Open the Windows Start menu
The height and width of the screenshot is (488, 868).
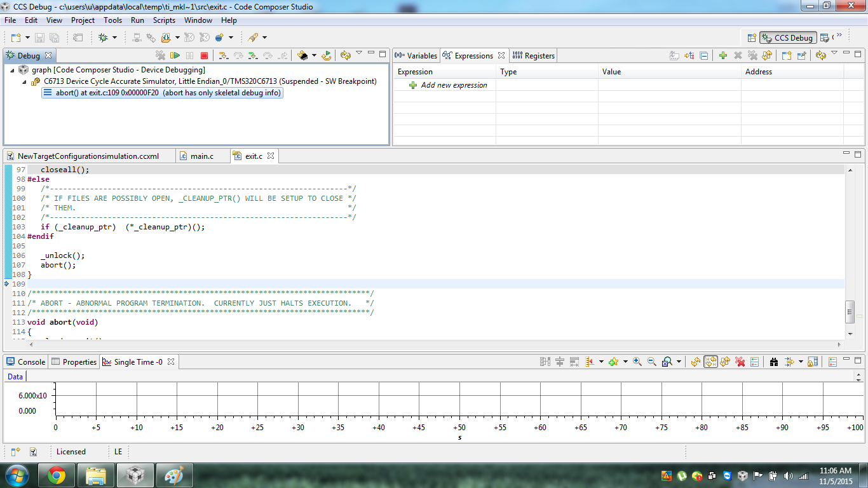tap(17, 475)
